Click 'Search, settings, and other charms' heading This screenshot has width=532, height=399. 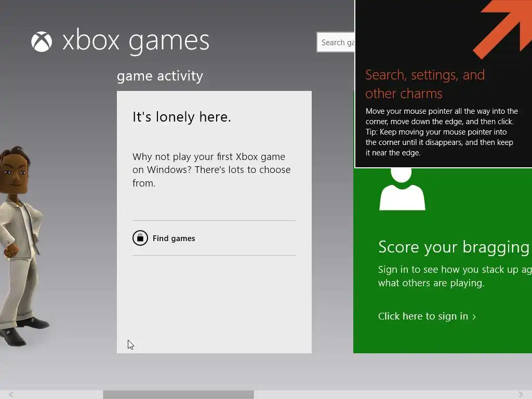tap(425, 84)
